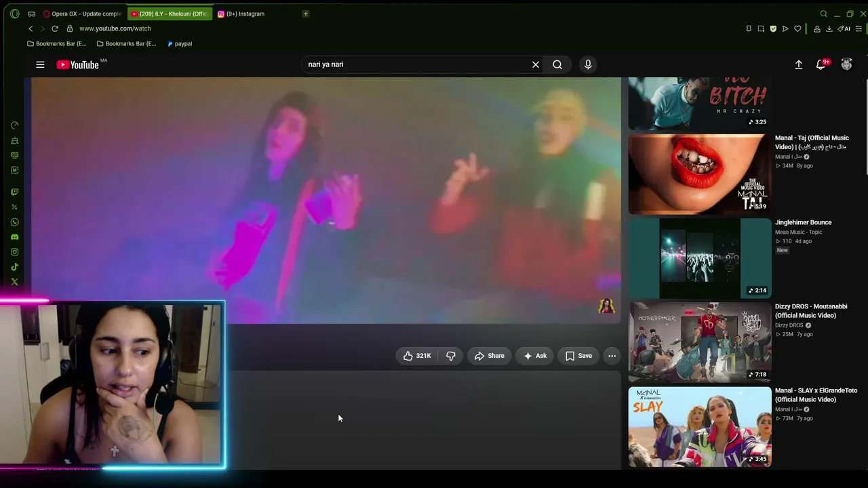This screenshot has height=488, width=868.
Task: Open Manal - SLAY x ElGrandeToto title
Action: click(x=816, y=395)
